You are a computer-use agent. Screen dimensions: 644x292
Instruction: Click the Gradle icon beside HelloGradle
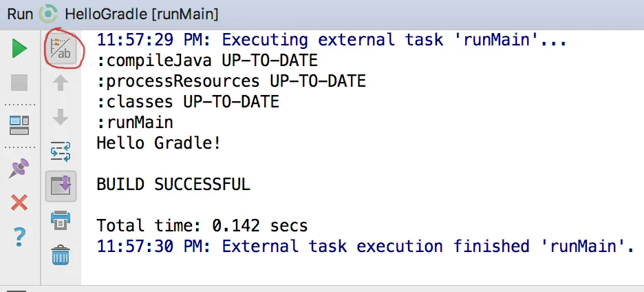49,13
